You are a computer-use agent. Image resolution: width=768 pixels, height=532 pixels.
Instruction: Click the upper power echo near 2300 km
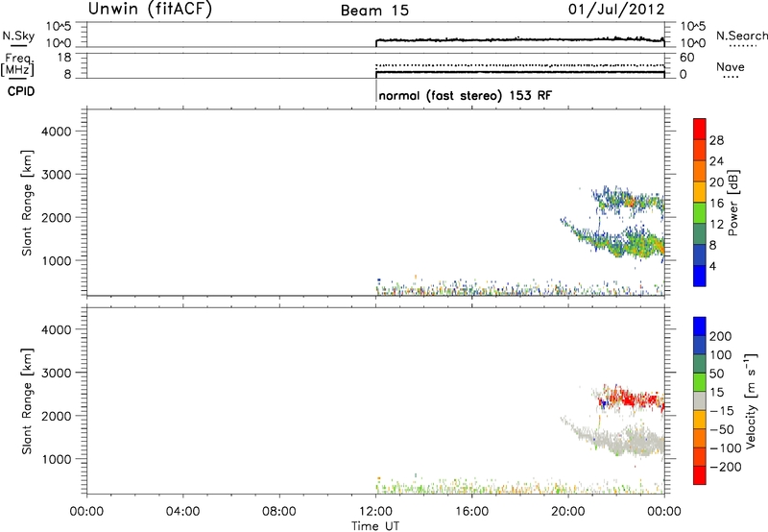pos(630,201)
